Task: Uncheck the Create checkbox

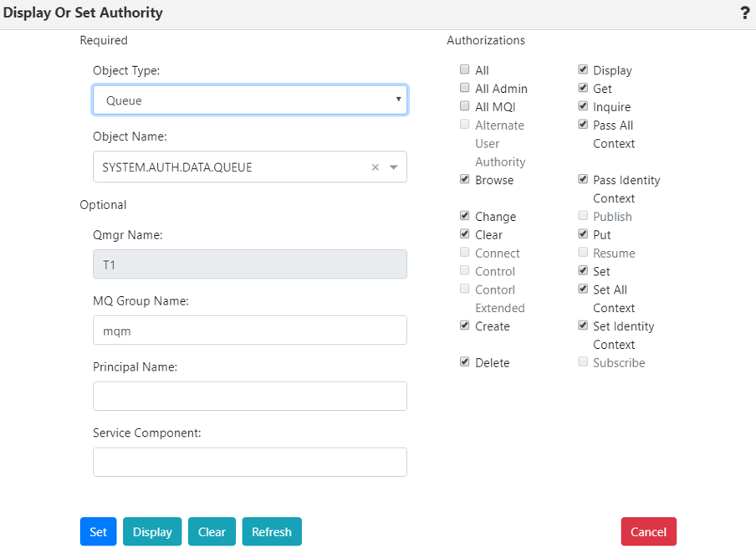Action: 465,325
